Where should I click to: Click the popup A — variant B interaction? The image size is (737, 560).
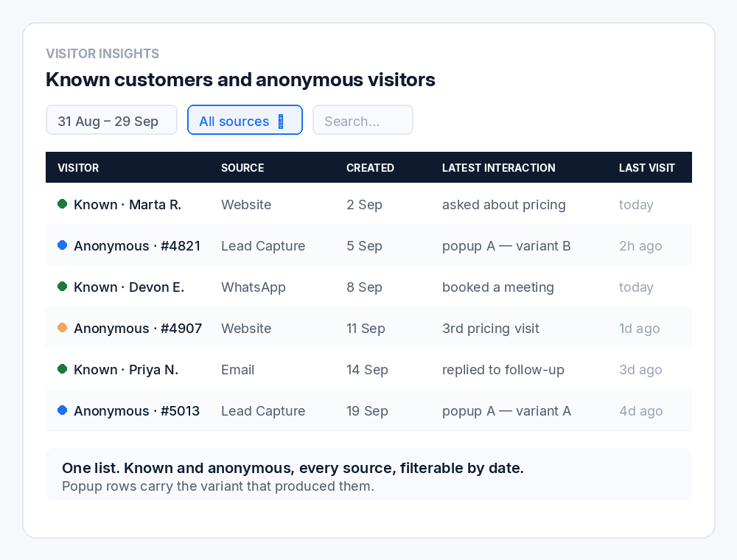click(506, 246)
